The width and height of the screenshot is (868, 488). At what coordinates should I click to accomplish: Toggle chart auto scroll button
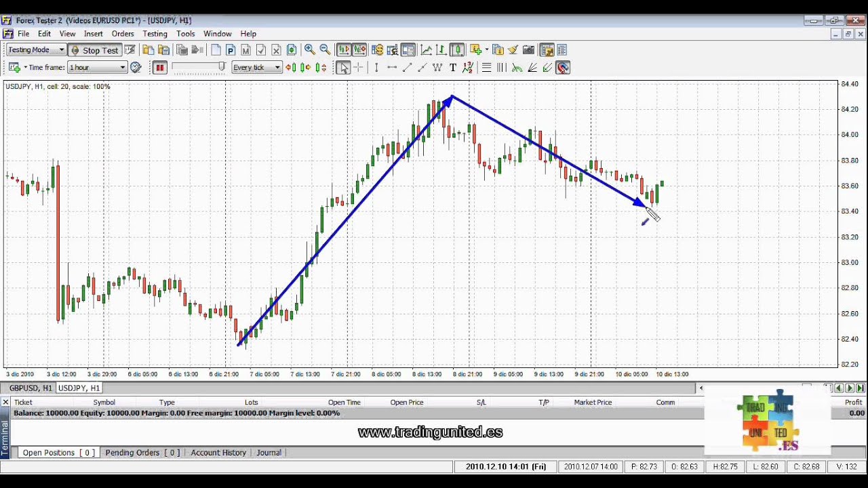(x=343, y=49)
